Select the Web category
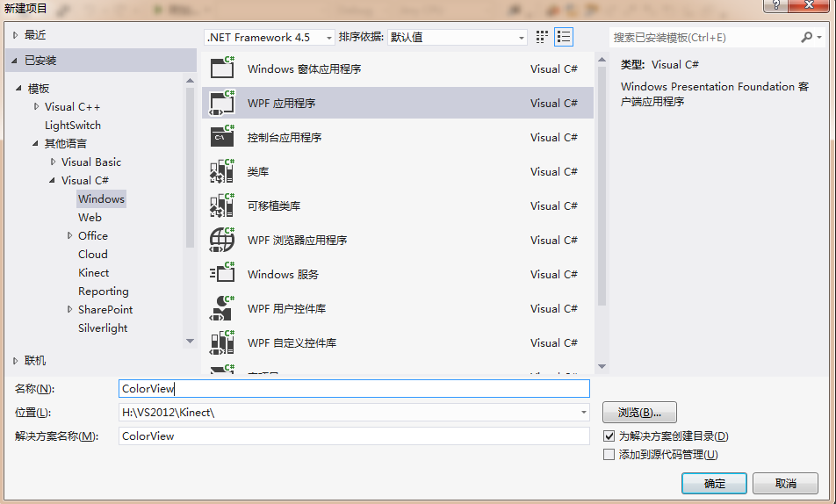The image size is (836, 504). 90,217
